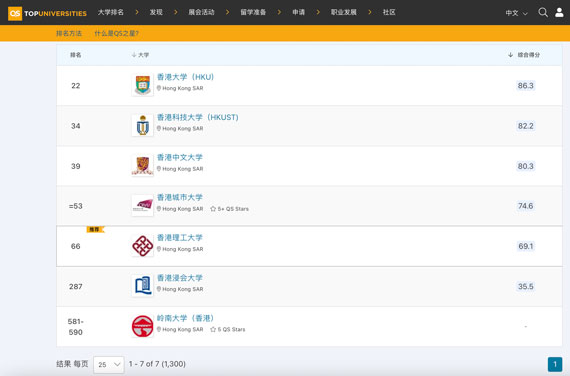570x376 pixels.
Task: Open the 留学准备 menu item
Action: click(x=253, y=12)
